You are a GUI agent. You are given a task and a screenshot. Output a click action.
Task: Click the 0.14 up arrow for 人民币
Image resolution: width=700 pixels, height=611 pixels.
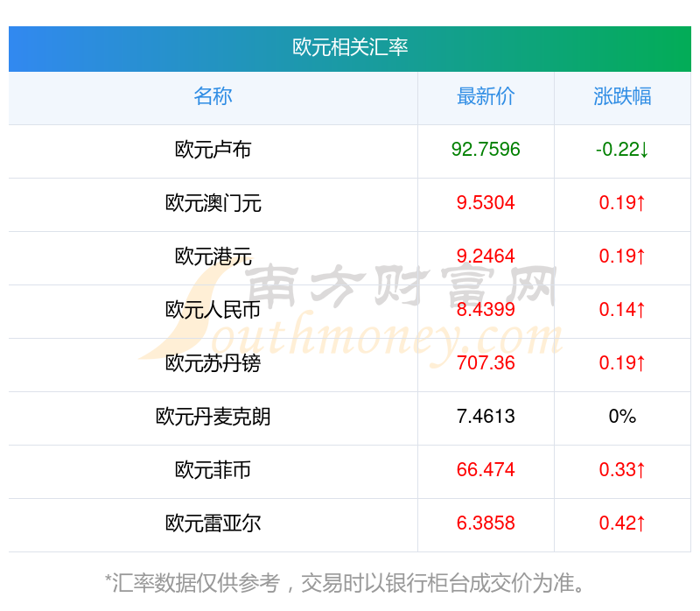coord(622,310)
